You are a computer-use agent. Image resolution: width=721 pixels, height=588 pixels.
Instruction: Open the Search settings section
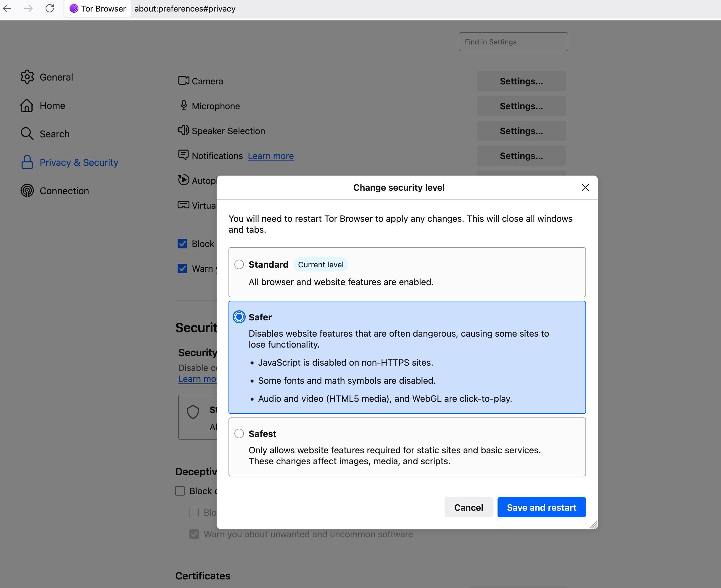point(54,134)
